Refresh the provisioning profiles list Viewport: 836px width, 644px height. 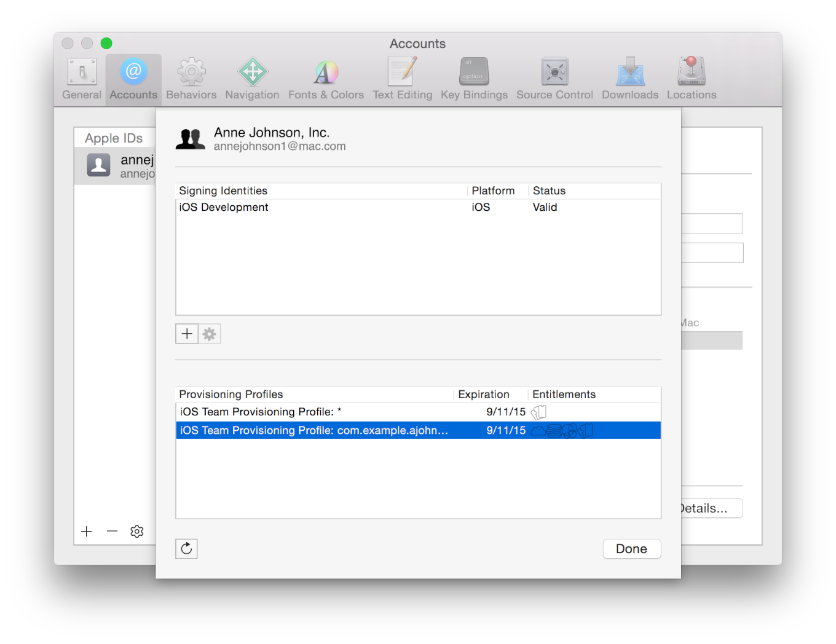(x=186, y=549)
